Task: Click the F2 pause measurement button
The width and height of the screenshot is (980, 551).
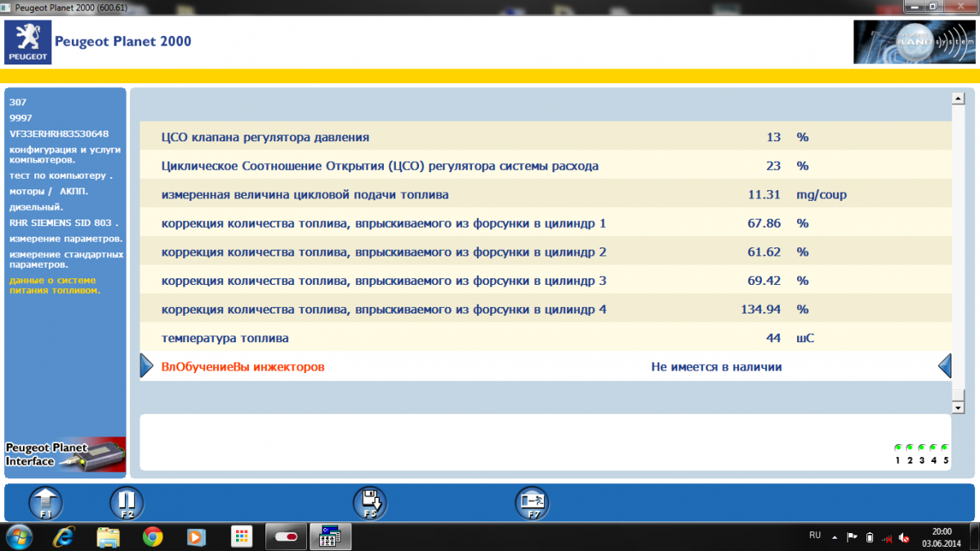Action: 127,502
